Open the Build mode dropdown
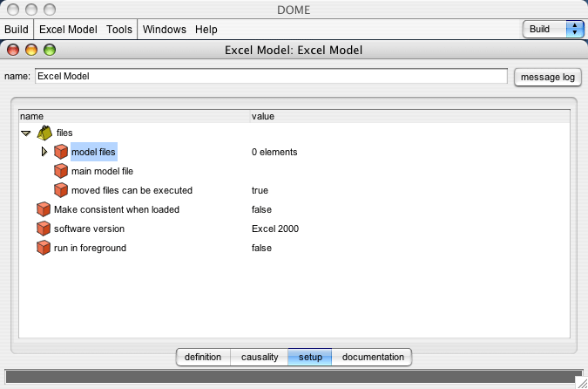 [553, 30]
